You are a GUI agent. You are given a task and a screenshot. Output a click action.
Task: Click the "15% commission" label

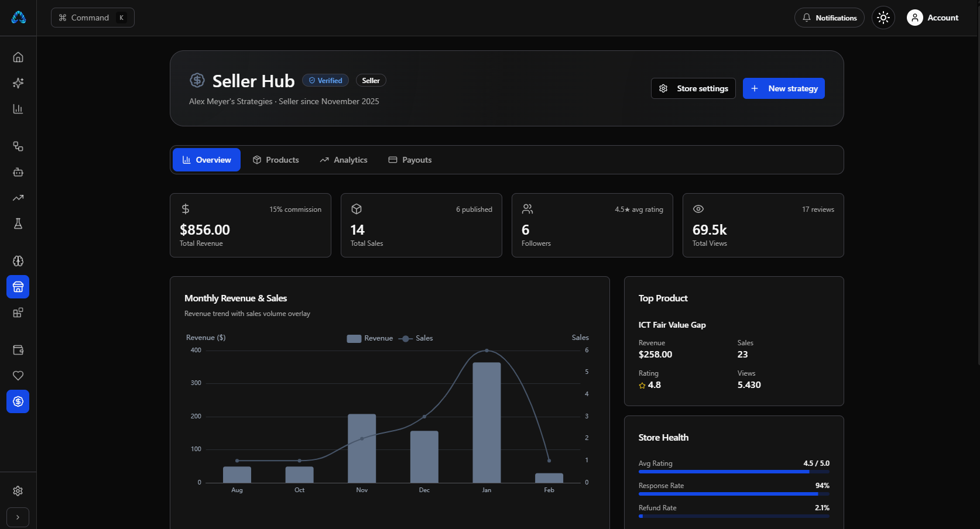tap(296, 209)
